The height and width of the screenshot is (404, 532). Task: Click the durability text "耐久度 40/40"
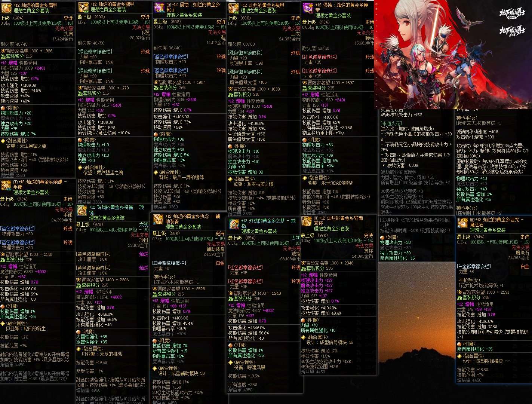point(316,48)
